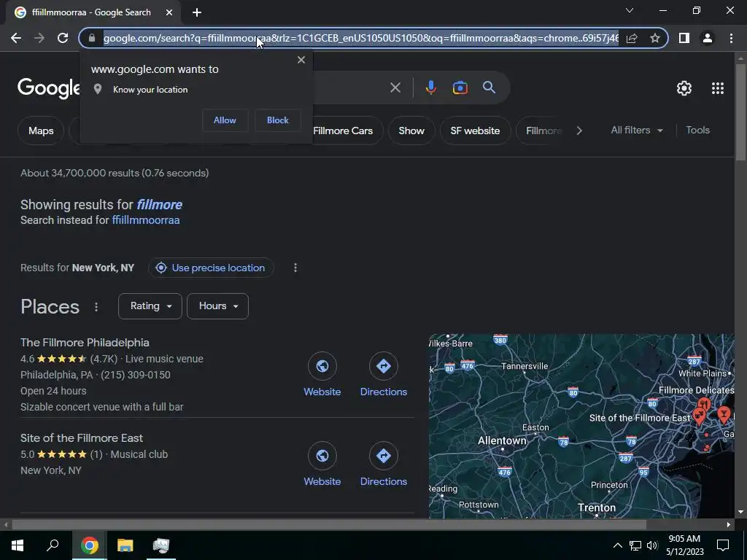Open the Places section options menu
This screenshot has height=560, width=747.
point(96,307)
